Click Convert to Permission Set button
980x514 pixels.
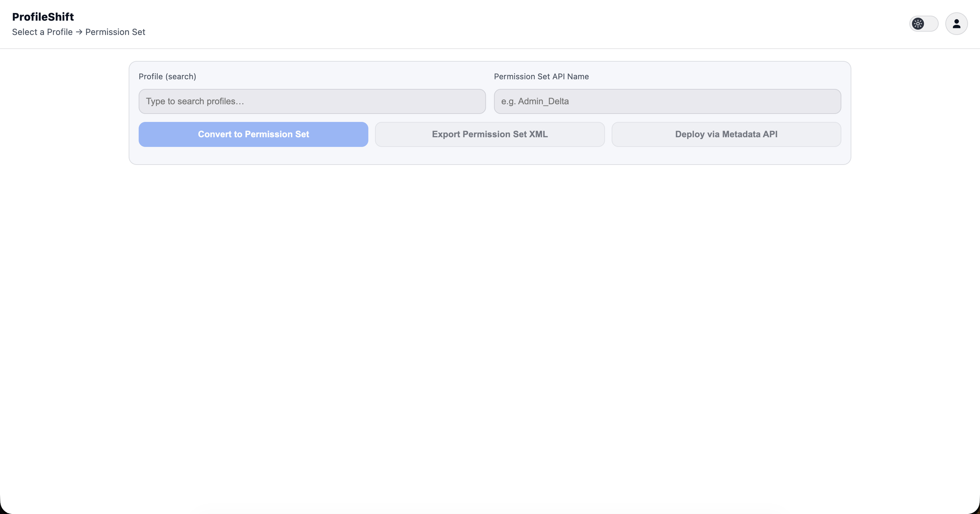tap(253, 134)
